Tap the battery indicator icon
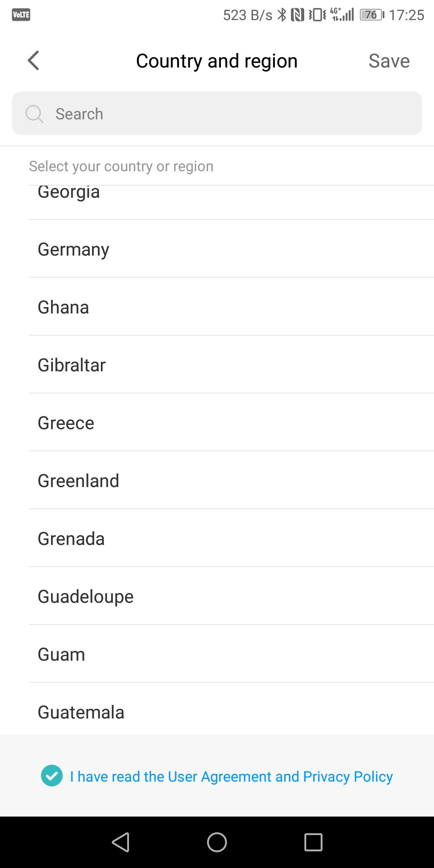 [372, 15]
